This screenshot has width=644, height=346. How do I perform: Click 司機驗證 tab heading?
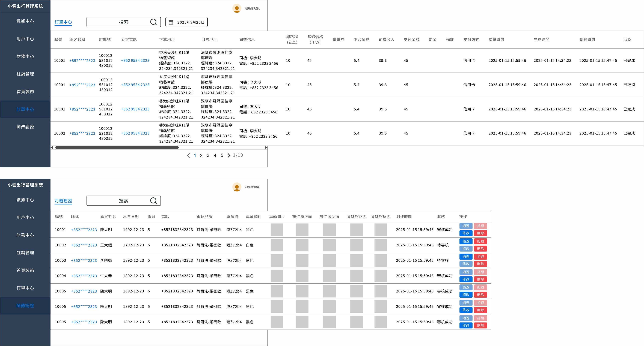(x=63, y=201)
